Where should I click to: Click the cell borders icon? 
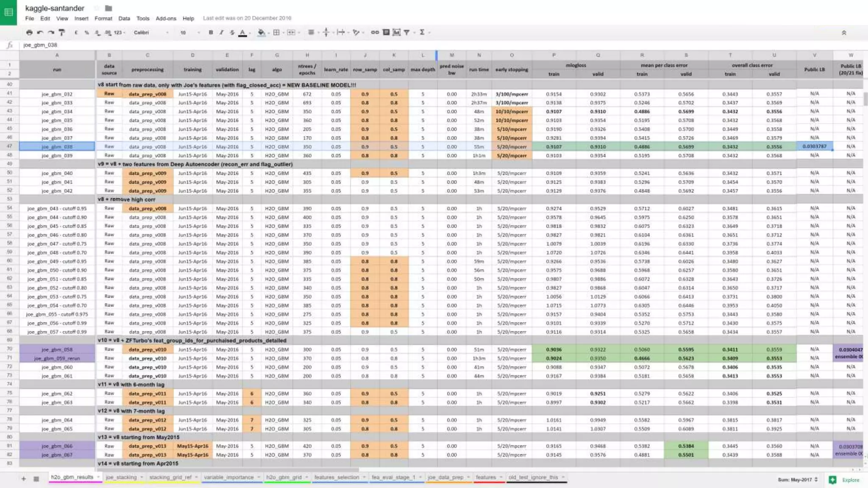(x=276, y=32)
